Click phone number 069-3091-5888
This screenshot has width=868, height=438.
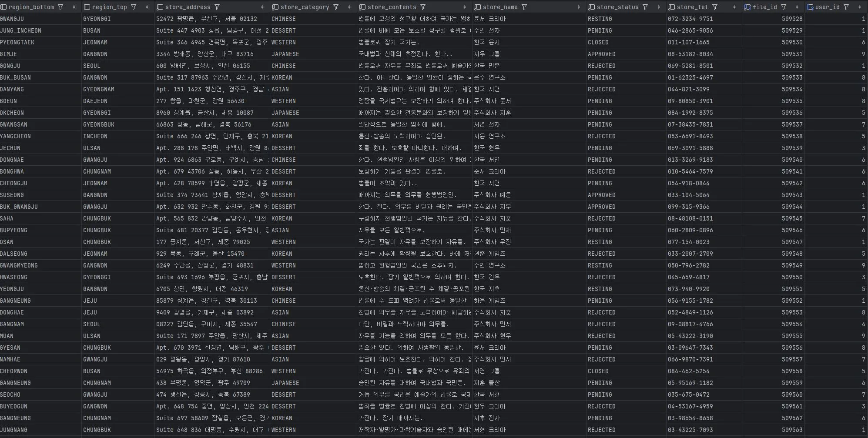[x=704, y=148]
